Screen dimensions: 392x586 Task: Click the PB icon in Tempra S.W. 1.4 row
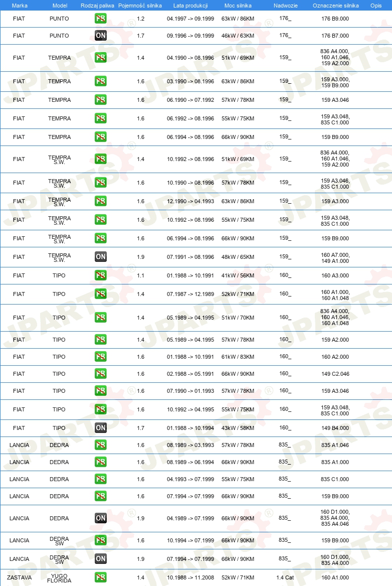[100, 159]
